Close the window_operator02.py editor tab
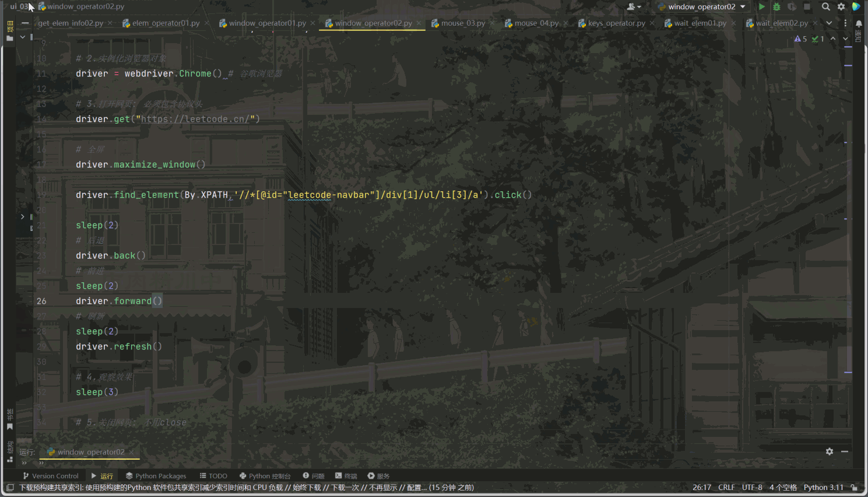This screenshot has height=497, width=868. point(419,23)
